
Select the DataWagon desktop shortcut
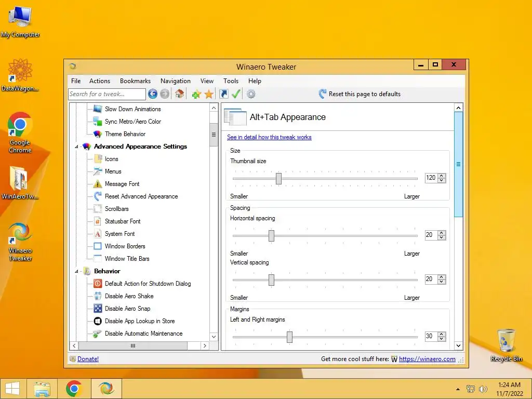[20, 75]
